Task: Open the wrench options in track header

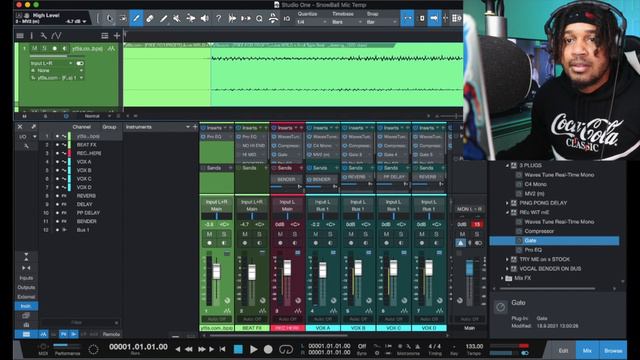Action: (x=44, y=36)
